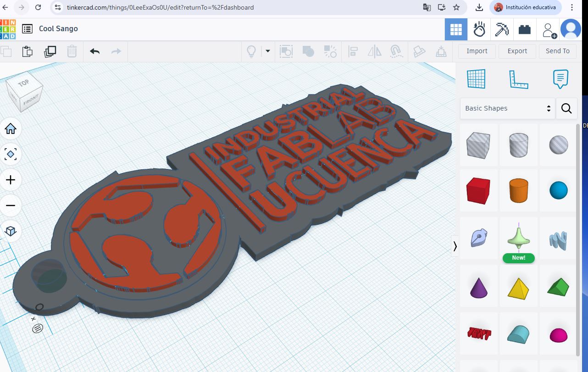Open the Notes tool in the side panel
This screenshot has height=372, width=588.
560,78
